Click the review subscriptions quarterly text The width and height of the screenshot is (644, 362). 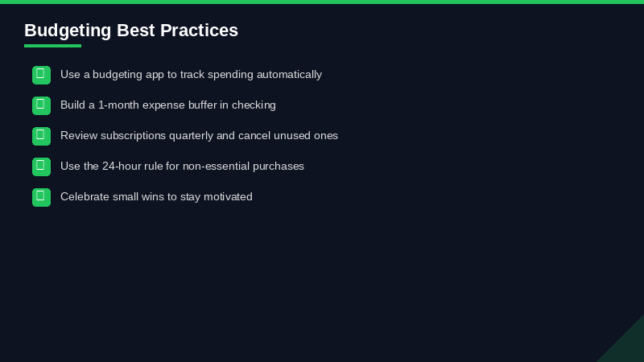click(x=199, y=136)
